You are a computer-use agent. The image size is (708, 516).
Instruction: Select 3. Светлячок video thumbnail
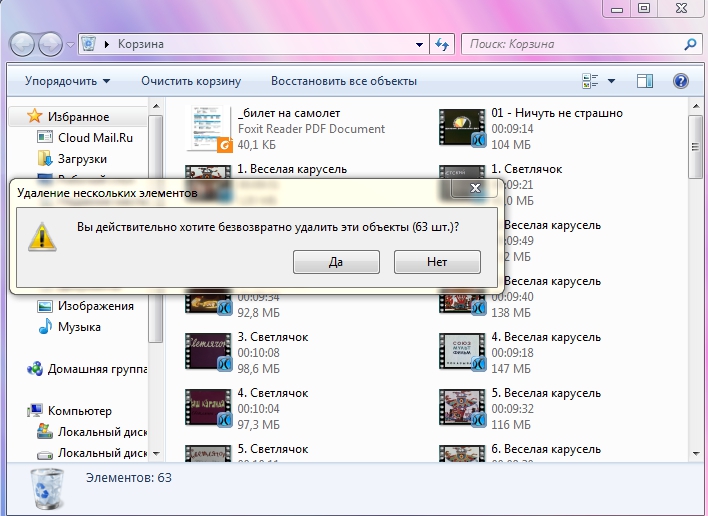208,352
